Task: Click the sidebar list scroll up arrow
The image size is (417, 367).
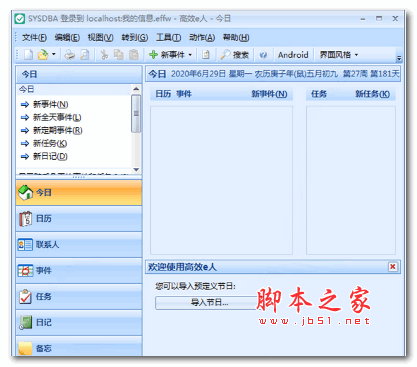Action: pos(136,89)
